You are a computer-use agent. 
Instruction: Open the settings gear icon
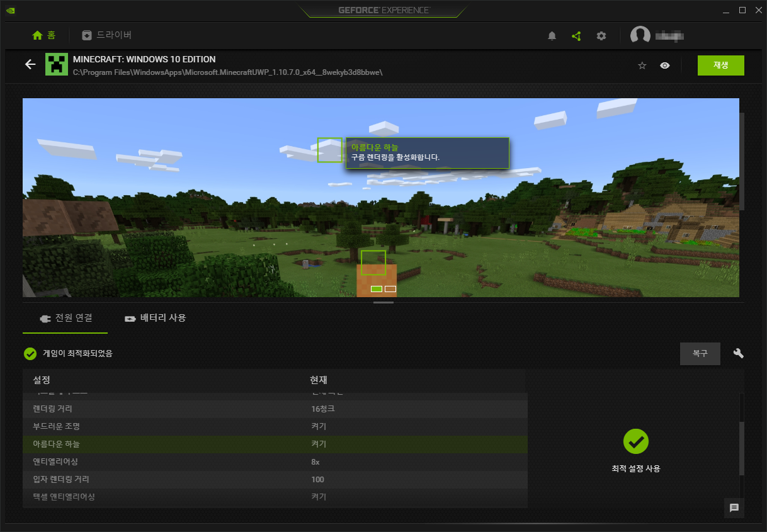(x=601, y=36)
